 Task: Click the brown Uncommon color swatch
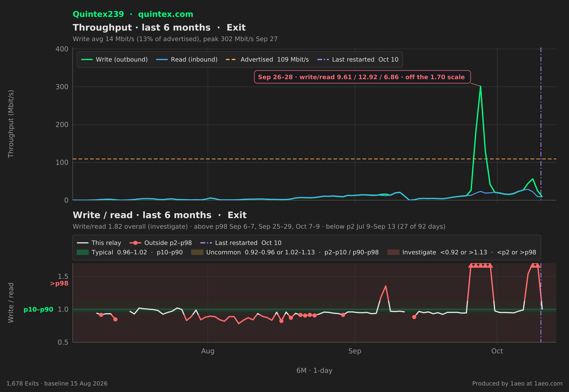197,252
